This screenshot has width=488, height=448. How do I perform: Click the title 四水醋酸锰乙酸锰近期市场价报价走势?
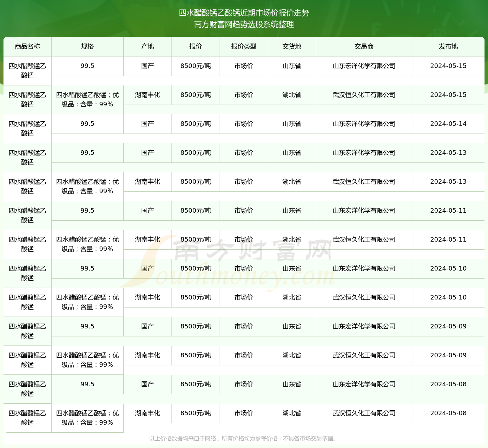[244, 13]
